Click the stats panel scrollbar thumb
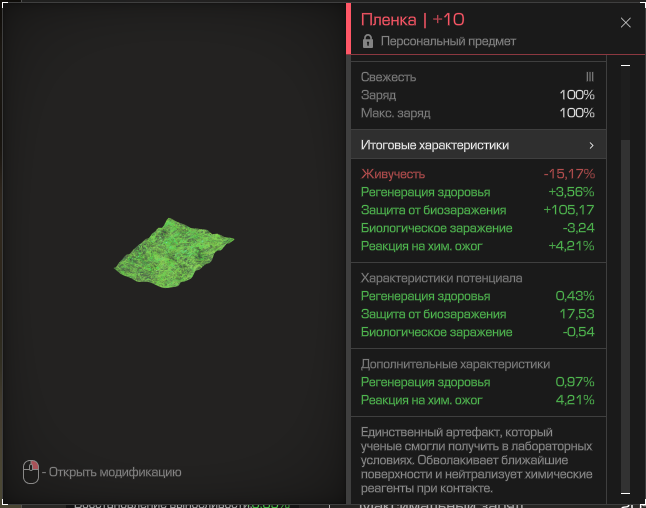Viewport: 646px width, 508px height. coord(625,315)
